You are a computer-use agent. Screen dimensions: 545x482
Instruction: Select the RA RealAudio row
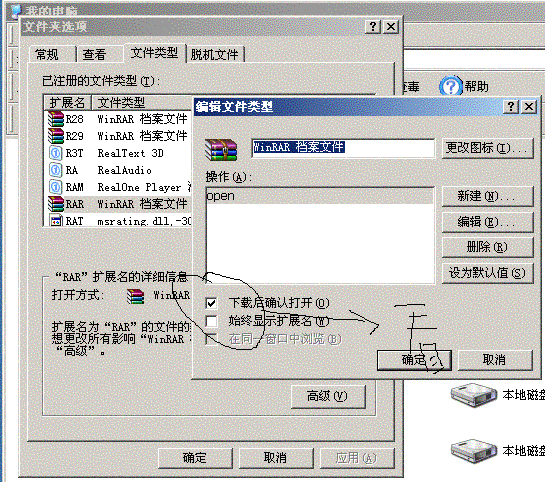pyautogui.click(x=118, y=170)
